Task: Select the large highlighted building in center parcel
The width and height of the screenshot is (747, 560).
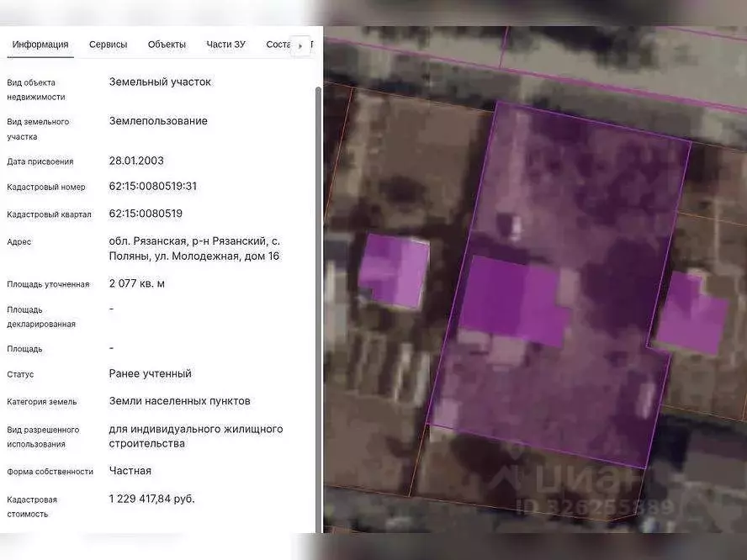Action: pos(515,301)
